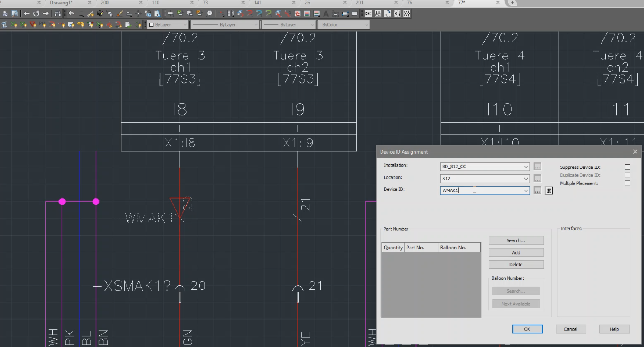The width and height of the screenshot is (644, 347).
Task: Click the pencil with lightning bolt icon
Action: pyautogui.click(x=90, y=13)
